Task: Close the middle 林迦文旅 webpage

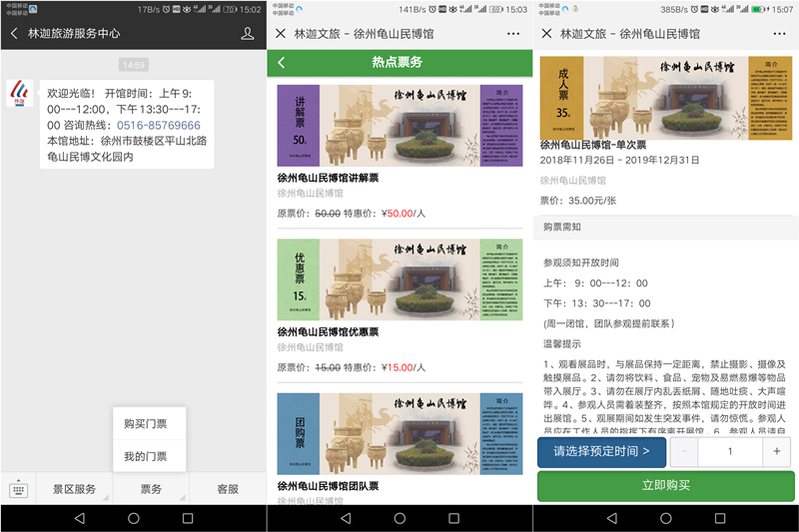Action: 281,34
